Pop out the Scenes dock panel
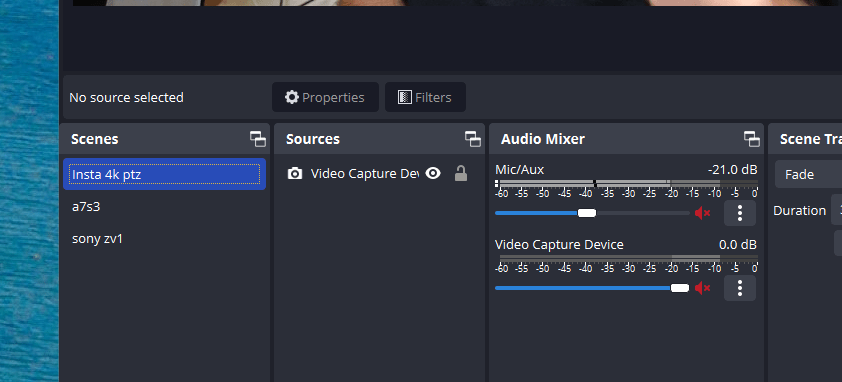Viewport: 842px width, 382px height. (258, 139)
